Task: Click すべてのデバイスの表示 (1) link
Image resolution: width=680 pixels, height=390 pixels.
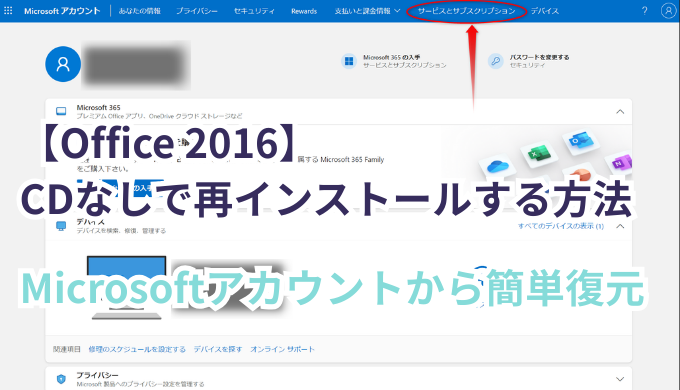Action: pyautogui.click(x=561, y=226)
